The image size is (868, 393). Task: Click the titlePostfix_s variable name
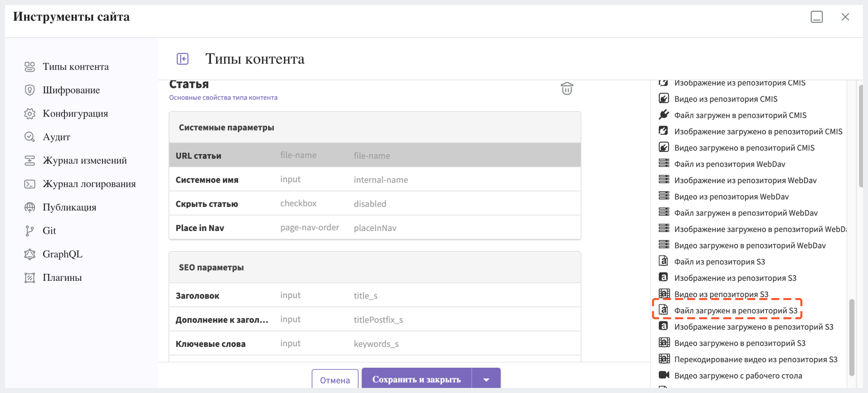pos(378,320)
